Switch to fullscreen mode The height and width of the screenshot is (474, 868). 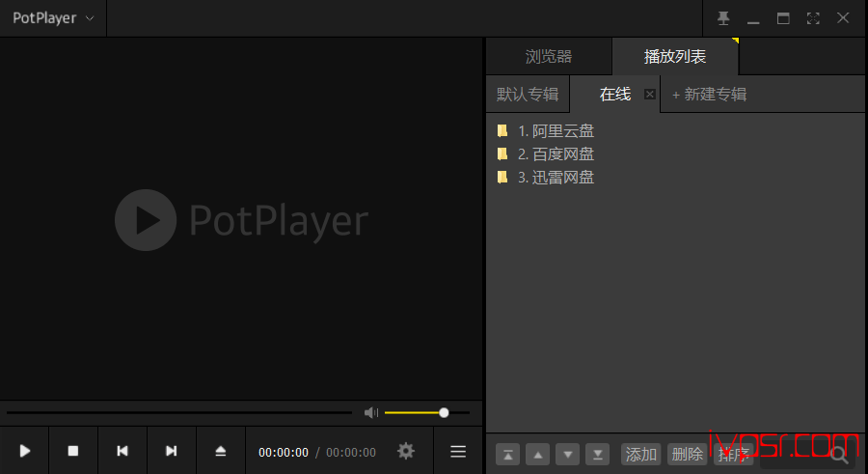813,18
